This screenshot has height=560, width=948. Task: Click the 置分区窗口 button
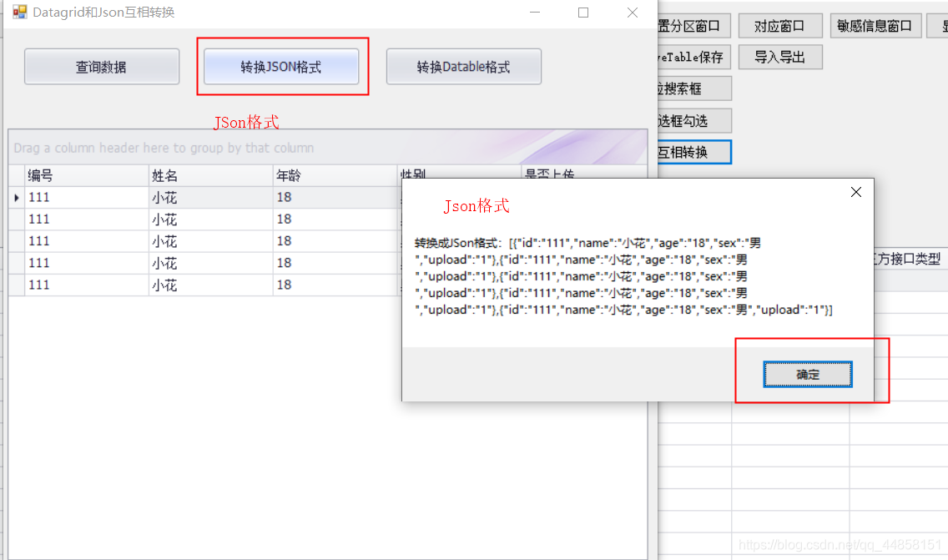693,25
